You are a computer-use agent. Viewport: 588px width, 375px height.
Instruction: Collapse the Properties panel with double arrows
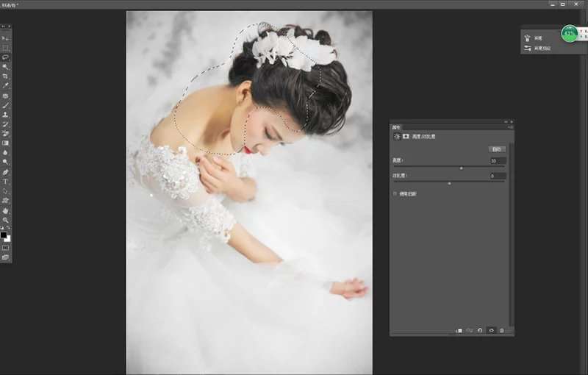506,121
